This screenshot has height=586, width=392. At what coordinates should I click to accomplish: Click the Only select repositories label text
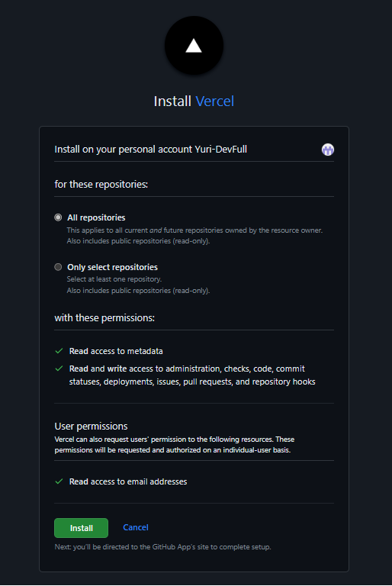[112, 267]
